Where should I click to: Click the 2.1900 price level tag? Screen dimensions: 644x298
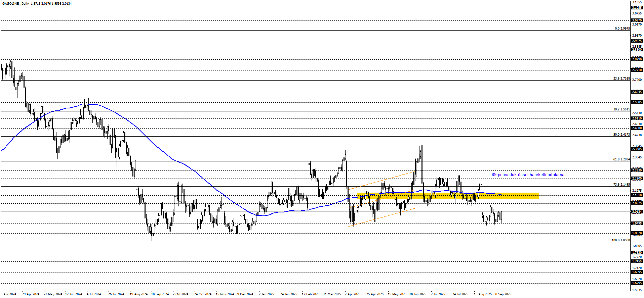(637, 179)
